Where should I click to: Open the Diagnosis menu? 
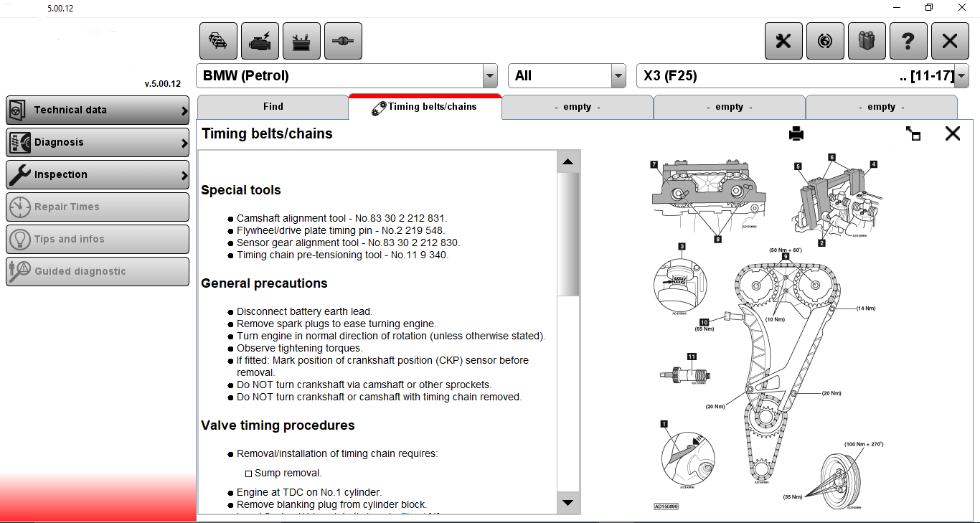pyautogui.click(x=98, y=142)
